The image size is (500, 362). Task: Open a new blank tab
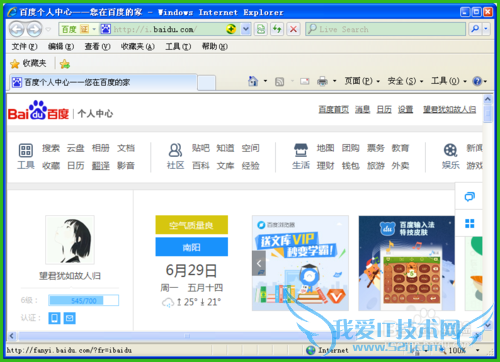click(x=206, y=83)
